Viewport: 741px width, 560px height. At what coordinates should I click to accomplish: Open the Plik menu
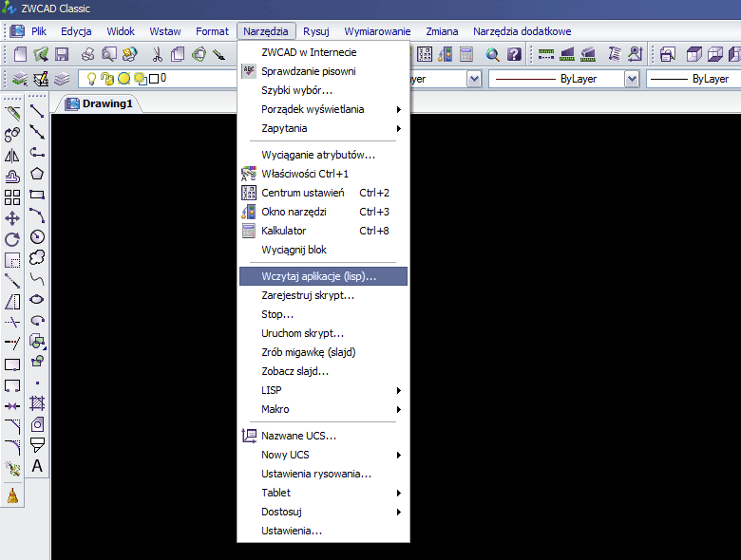39,31
